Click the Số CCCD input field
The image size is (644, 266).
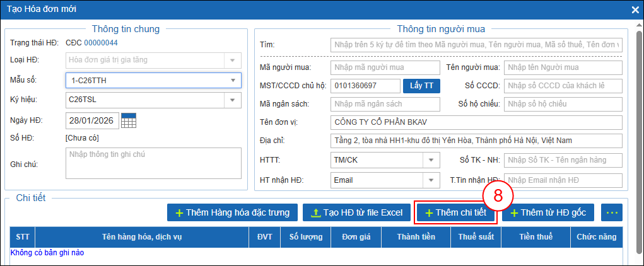click(x=563, y=86)
